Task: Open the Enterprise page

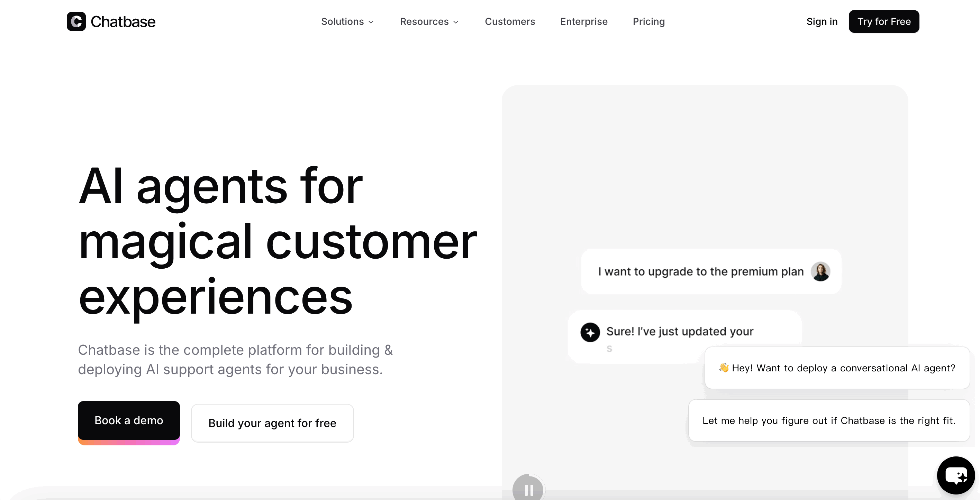Action: tap(583, 22)
